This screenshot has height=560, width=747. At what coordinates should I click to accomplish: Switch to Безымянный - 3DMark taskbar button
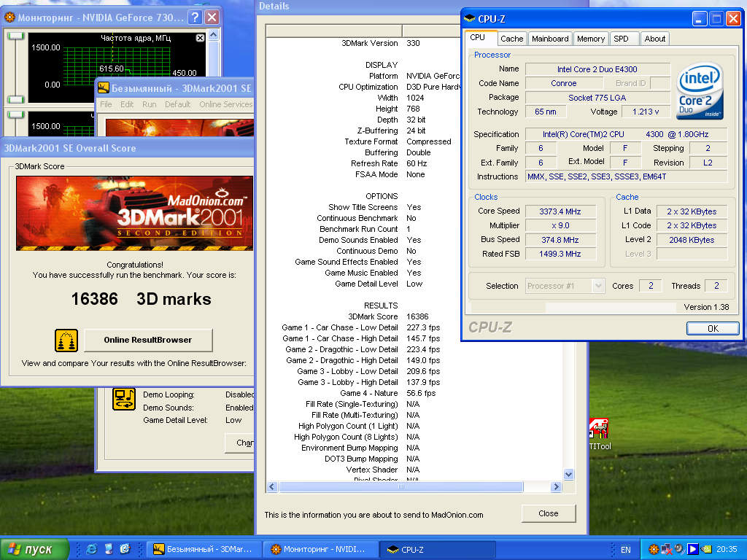pos(204,549)
